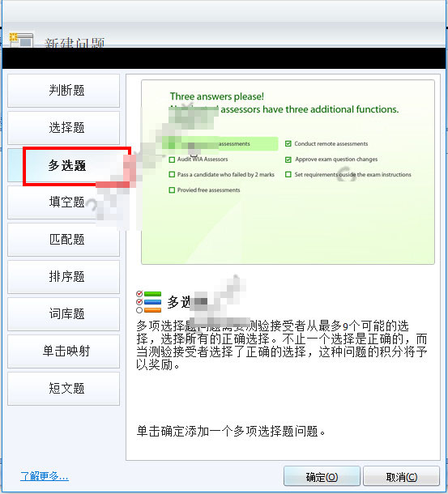Choose the 短文题 question type

click(63, 388)
